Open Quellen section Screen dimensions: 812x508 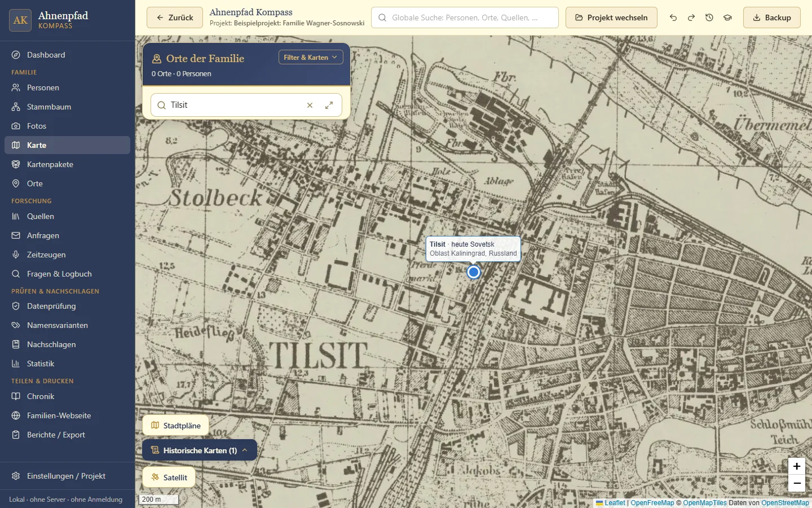coord(67,216)
